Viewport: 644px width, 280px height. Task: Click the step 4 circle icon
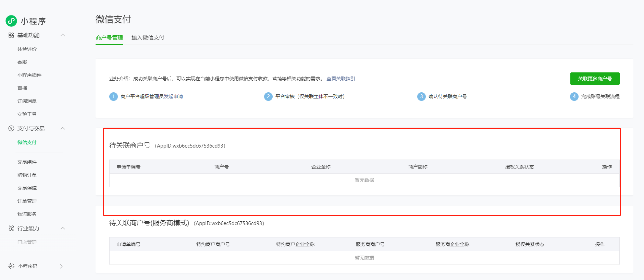(x=574, y=96)
